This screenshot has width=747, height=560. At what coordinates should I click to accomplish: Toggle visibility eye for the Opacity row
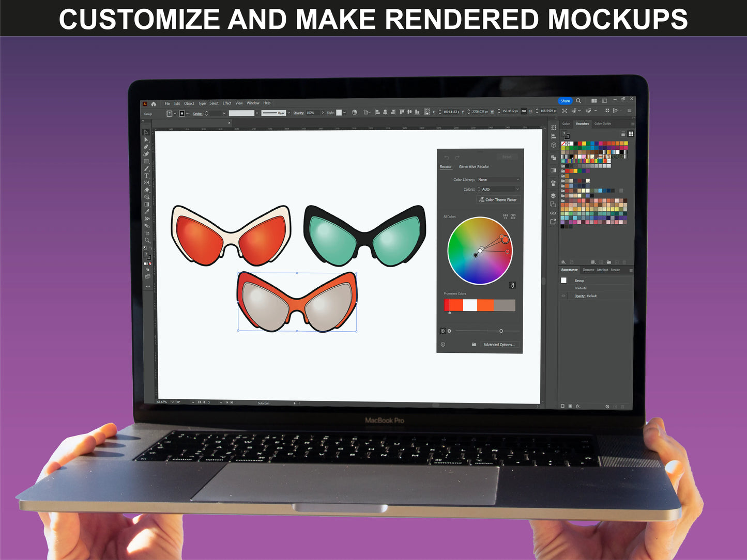click(x=563, y=296)
